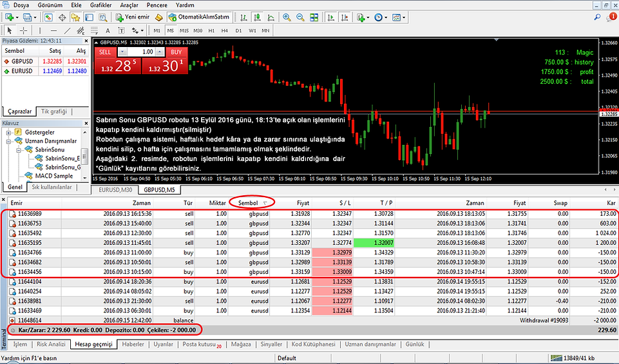This screenshot has width=619, height=364.
Task: Select the EURUSD row in Market Watch
Action: [x=44, y=71]
